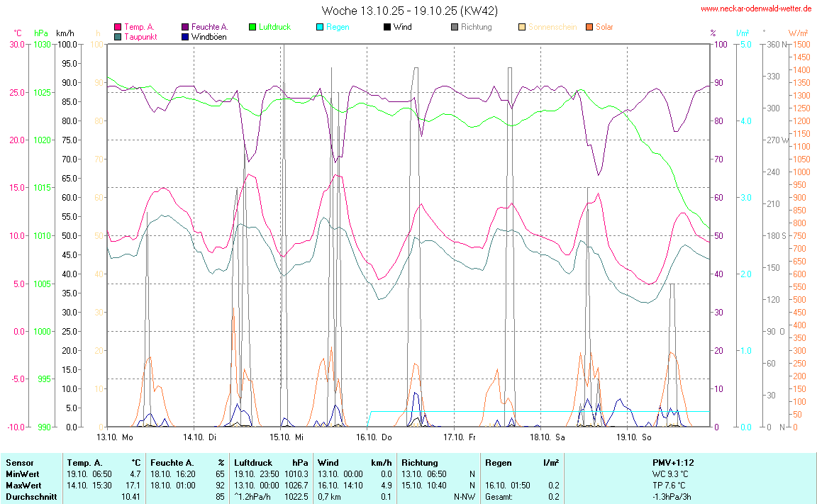
Task: Click the black Wind legend swatch
Action: (x=387, y=28)
